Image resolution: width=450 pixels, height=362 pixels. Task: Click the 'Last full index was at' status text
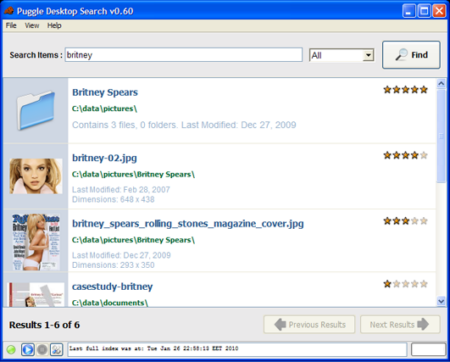click(x=154, y=349)
